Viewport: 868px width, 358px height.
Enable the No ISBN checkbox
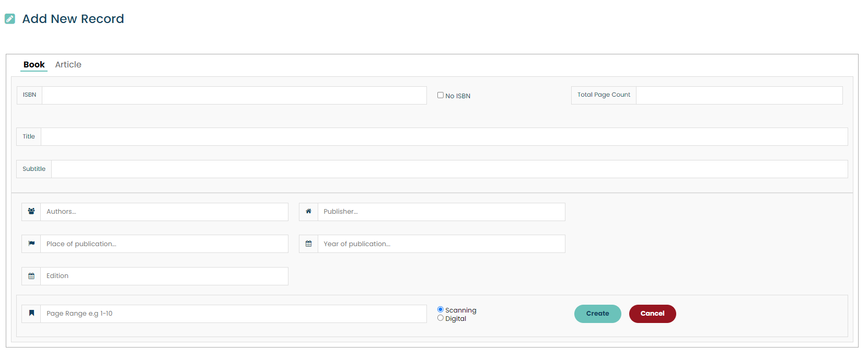click(x=441, y=95)
